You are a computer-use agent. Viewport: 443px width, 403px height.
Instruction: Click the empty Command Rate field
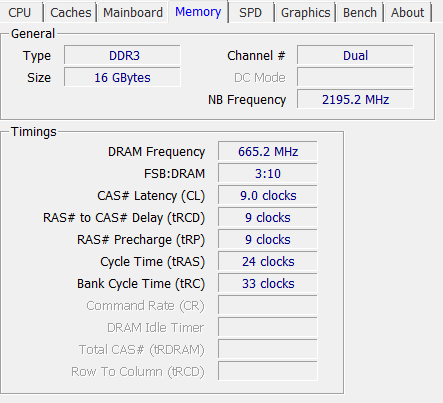(268, 305)
